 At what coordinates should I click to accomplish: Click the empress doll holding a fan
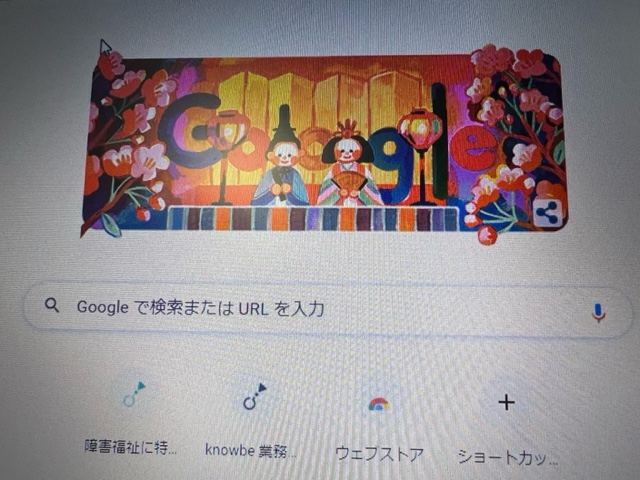(348, 164)
